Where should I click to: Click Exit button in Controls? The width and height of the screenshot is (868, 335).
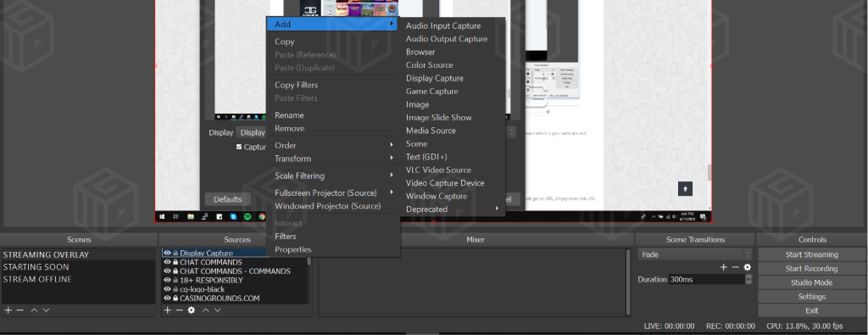(x=811, y=310)
